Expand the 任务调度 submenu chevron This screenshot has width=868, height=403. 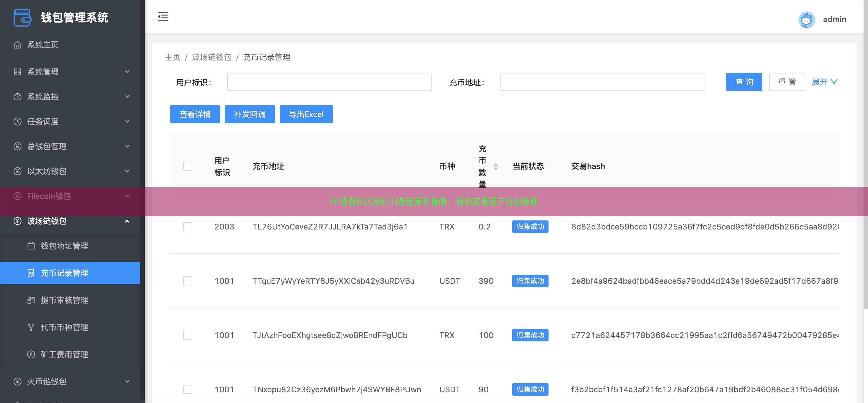(127, 122)
